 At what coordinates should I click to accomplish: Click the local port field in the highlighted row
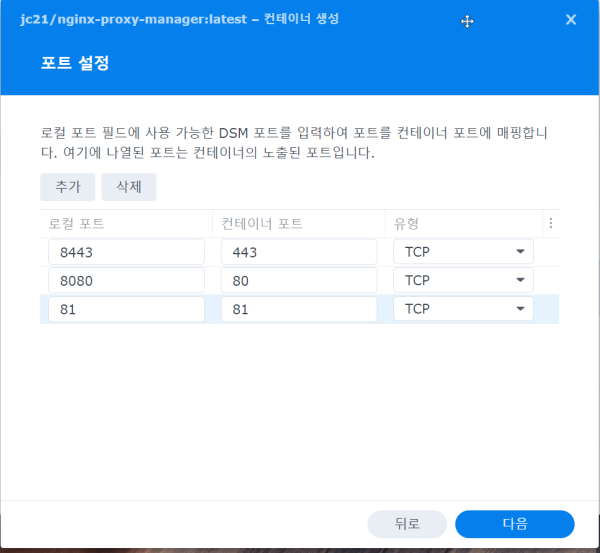click(x=126, y=310)
